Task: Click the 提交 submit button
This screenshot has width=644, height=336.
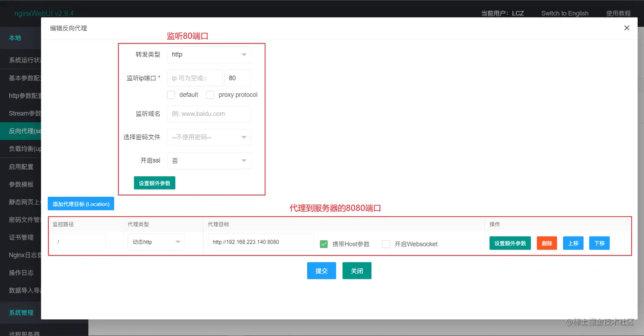Action: (x=322, y=271)
